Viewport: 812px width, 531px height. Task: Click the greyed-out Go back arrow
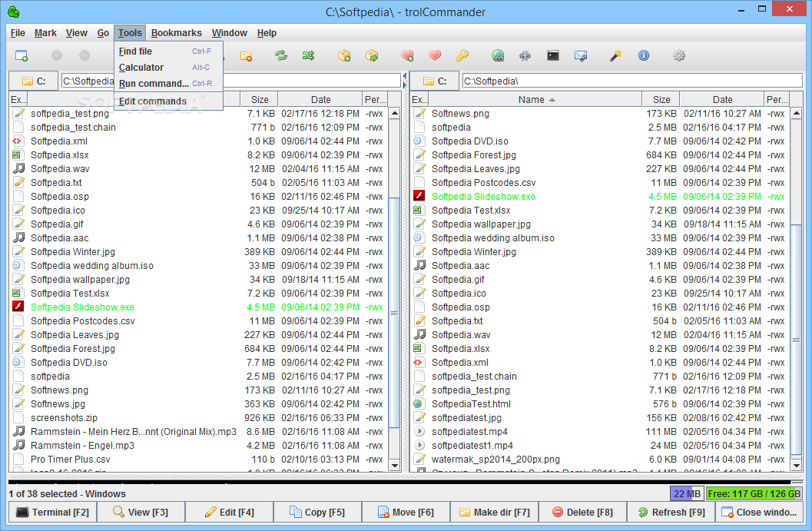[x=57, y=55]
